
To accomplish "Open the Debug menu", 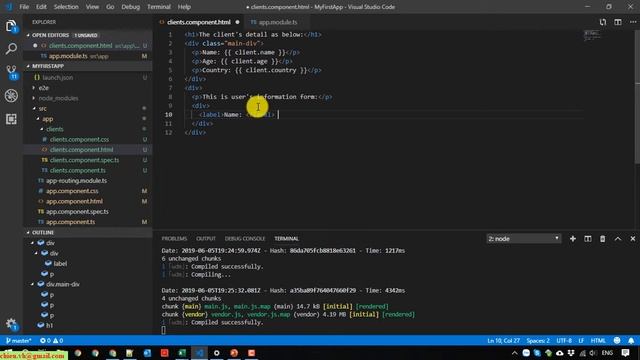I will 131,7.
